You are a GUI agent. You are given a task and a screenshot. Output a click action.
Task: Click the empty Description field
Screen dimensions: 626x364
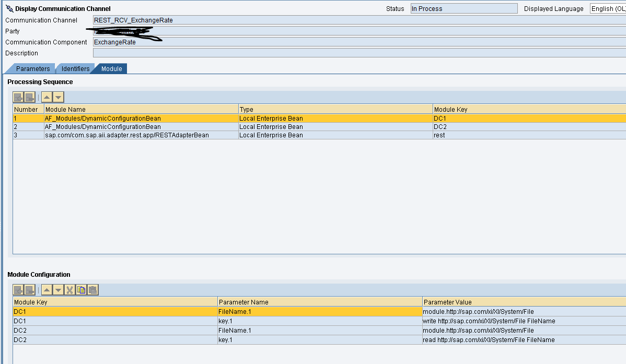tap(360, 53)
